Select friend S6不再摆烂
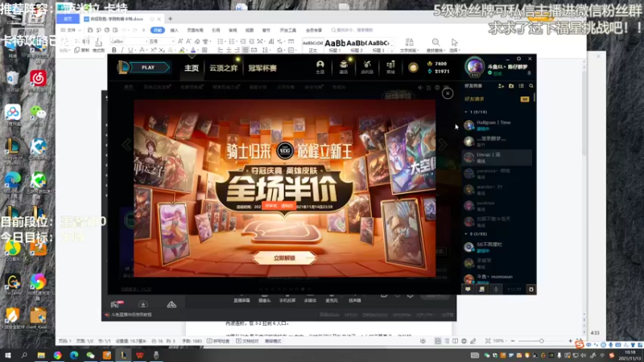Screen dimensions: 644x362 point(497,247)
